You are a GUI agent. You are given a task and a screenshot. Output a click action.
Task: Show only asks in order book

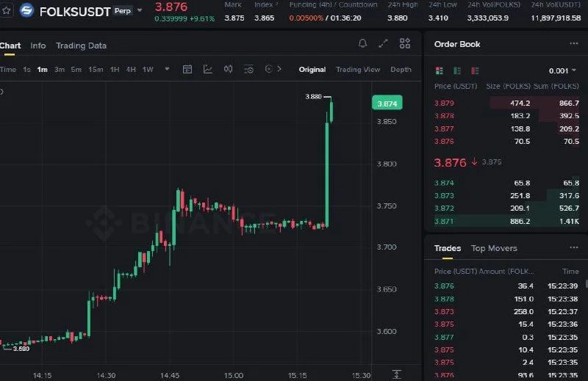tap(475, 70)
